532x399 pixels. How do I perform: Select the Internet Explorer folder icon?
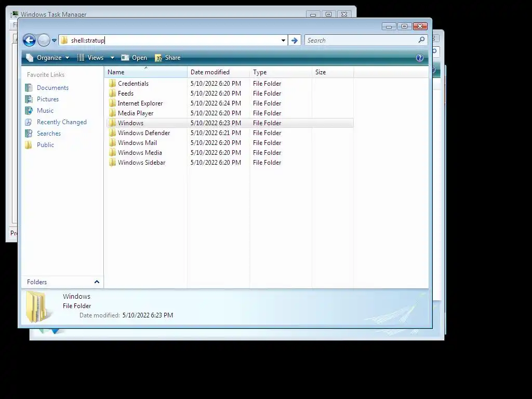pos(112,103)
